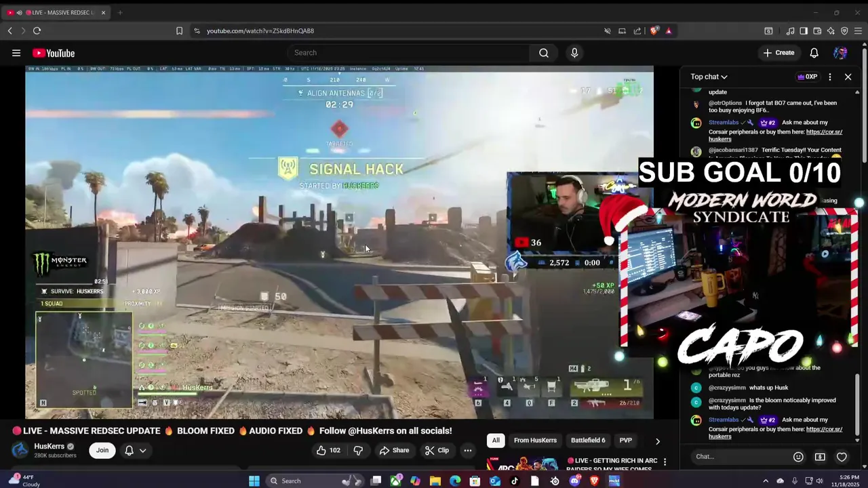The width and height of the screenshot is (868, 488).
Task: Start voice search with microphone icon
Action: pyautogui.click(x=574, y=53)
